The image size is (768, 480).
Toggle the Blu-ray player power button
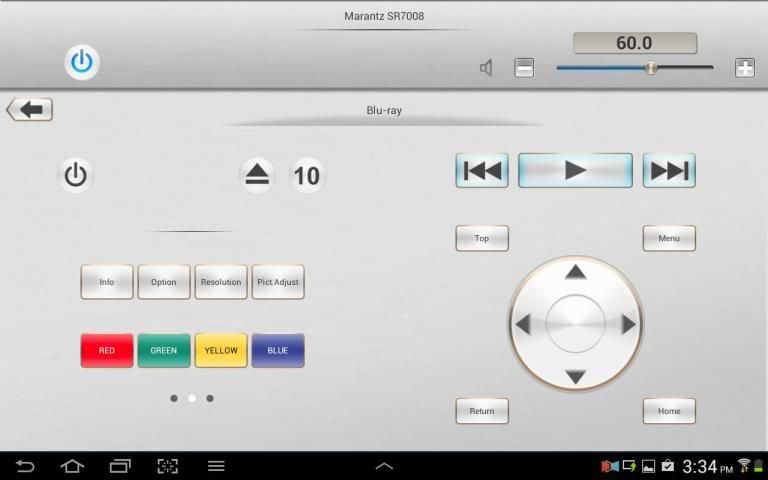pos(76,176)
